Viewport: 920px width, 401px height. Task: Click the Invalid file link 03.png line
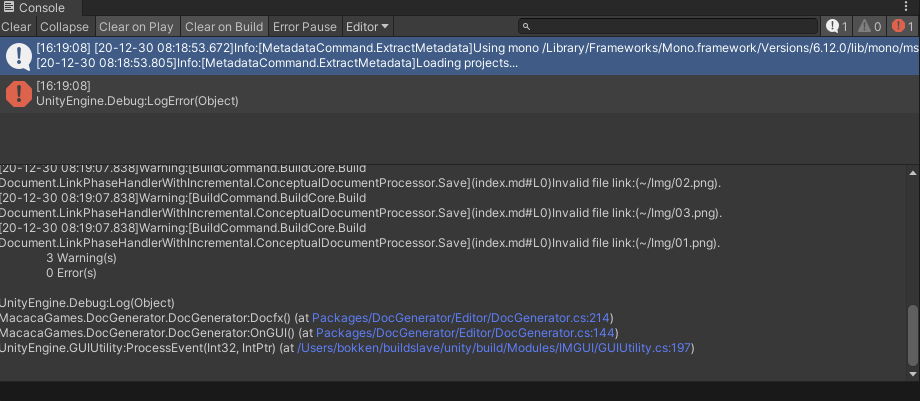coord(360,213)
